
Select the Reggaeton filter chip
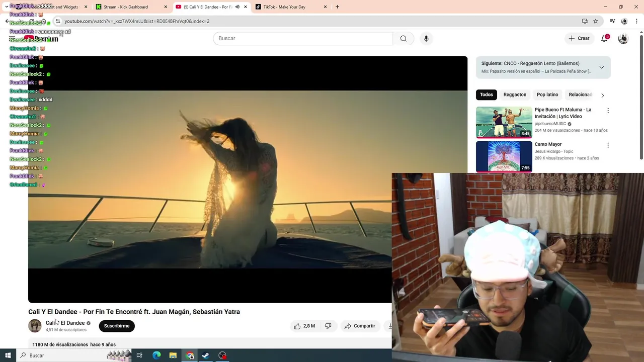(x=515, y=95)
